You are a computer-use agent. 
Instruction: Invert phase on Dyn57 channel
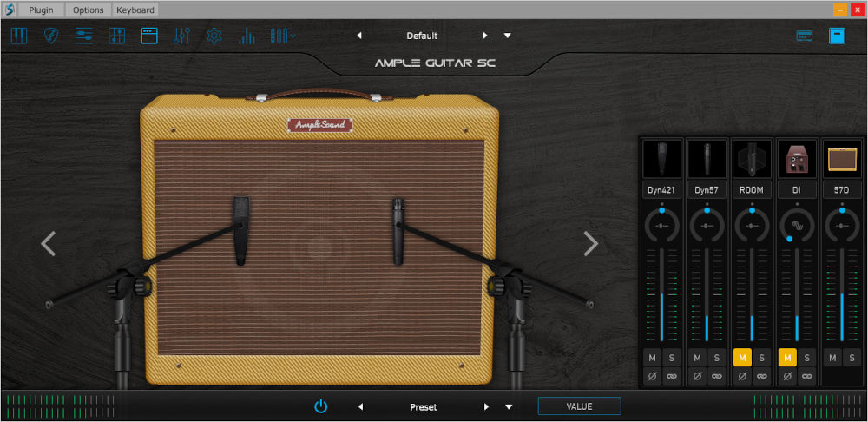point(698,376)
